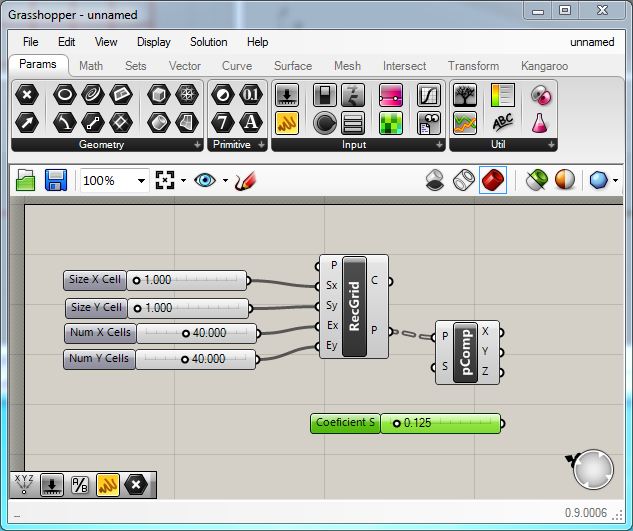
Task: Expand the zoom extents options arrow
Action: 183,180
